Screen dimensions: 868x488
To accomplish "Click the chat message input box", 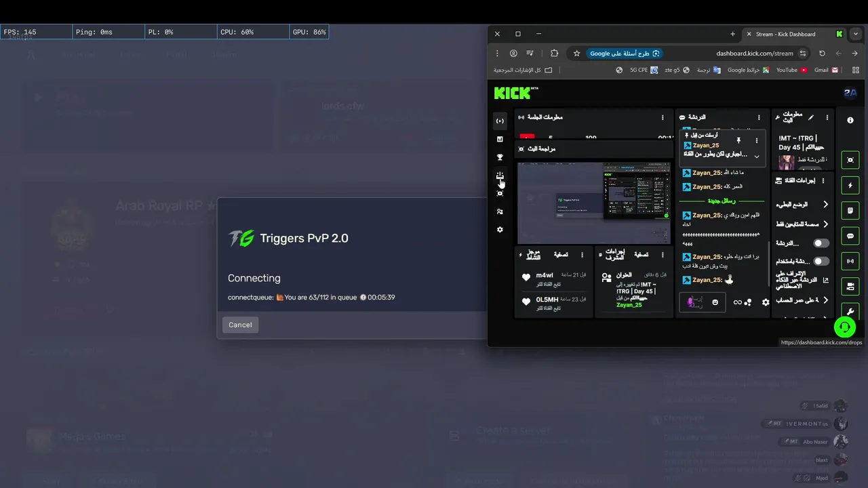I will tap(703, 302).
